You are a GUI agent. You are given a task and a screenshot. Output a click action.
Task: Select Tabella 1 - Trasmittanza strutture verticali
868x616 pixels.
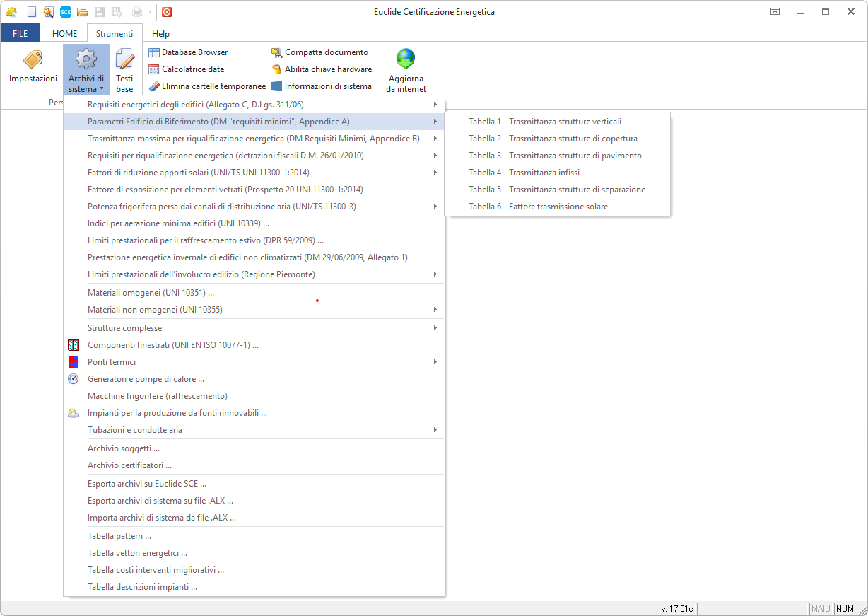(x=545, y=122)
